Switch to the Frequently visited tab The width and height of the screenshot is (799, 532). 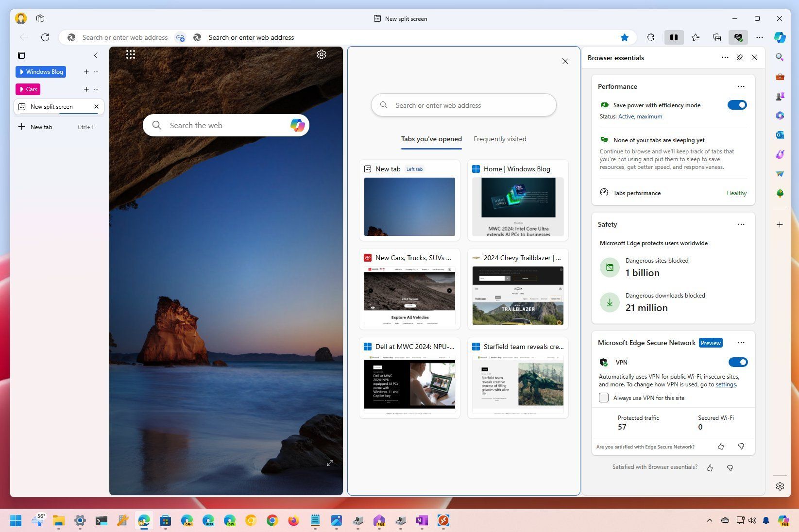[x=500, y=139]
